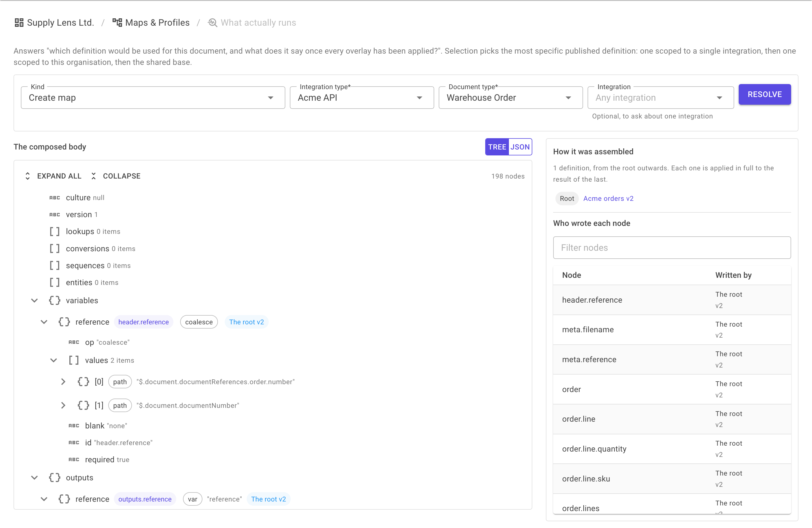Switch composed body view to TREE
Image resolution: width=812 pixels, height=528 pixels.
pyautogui.click(x=497, y=147)
